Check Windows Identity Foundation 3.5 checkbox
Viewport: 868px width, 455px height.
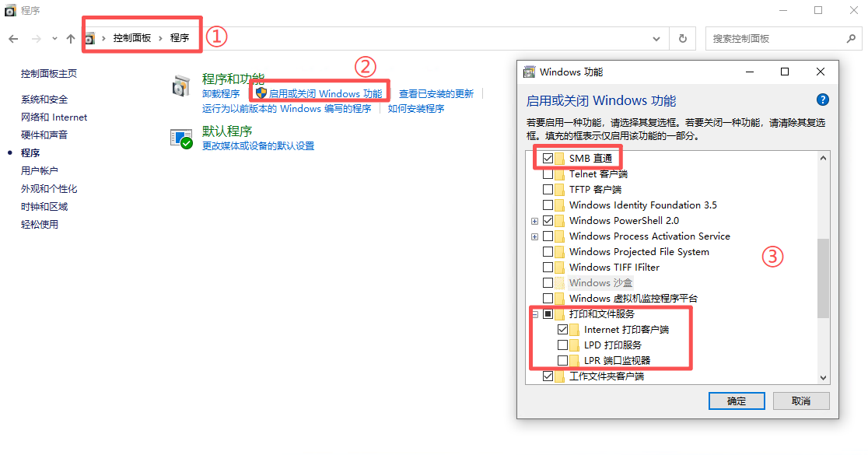(548, 205)
